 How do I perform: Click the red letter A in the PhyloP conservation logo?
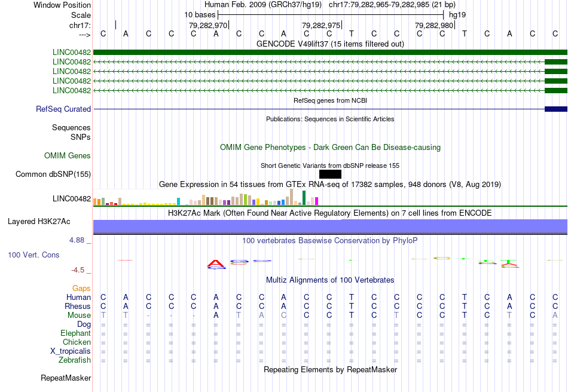(216, 264)
